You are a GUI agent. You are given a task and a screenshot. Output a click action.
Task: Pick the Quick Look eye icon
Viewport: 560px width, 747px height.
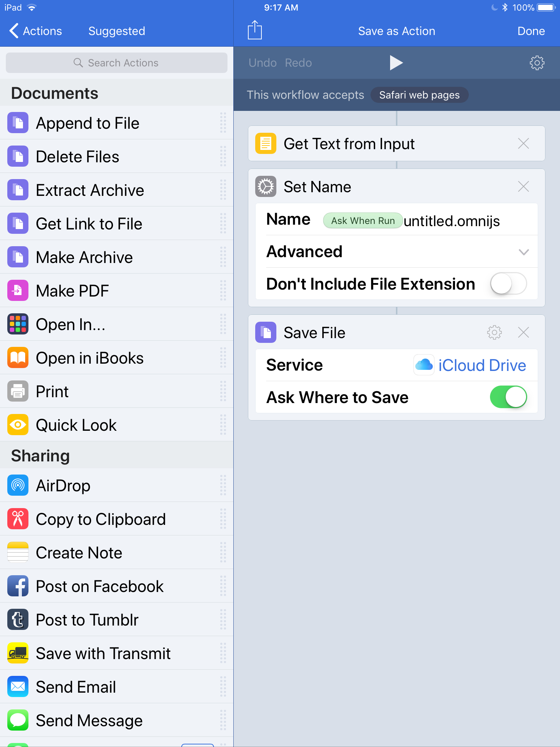pyautogui.click(x=18, y=425)
